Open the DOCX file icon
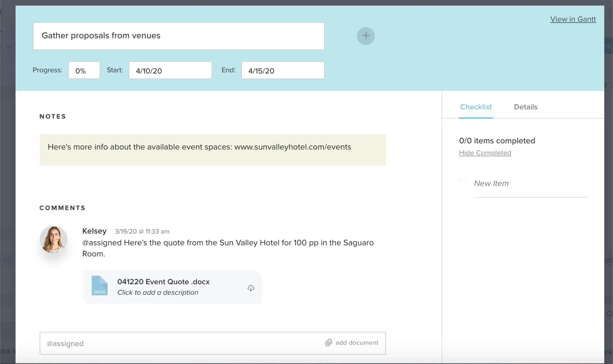Image resolution: width=613 pixels, height=364 pixels. [99, 285]
